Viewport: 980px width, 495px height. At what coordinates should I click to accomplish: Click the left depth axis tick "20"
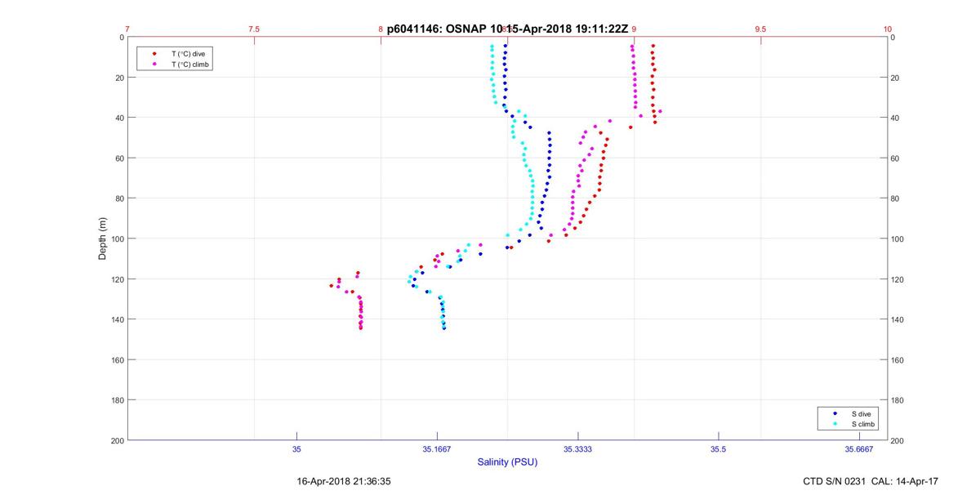pyautogui.click(x=118, y=78)
